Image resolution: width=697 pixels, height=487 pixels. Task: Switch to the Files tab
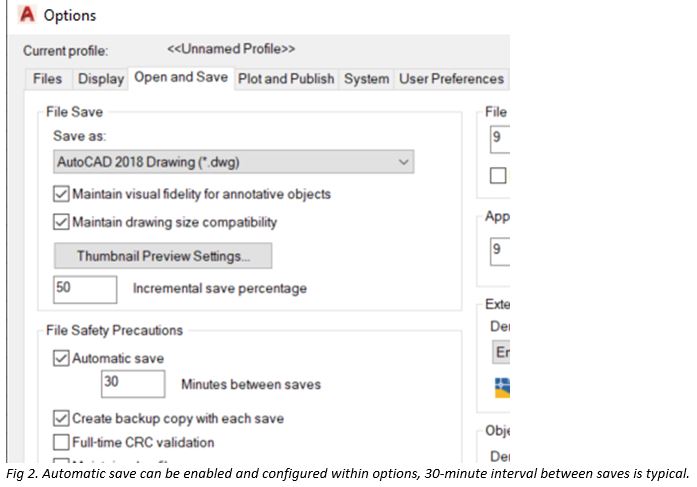pyautogui.click(x=48, y=79)
